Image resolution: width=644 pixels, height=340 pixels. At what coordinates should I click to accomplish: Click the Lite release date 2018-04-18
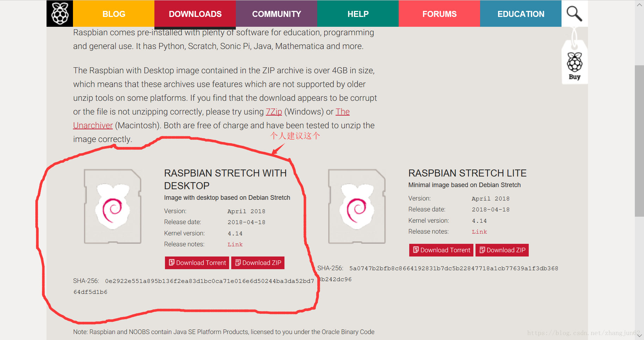tap(491, 210)
